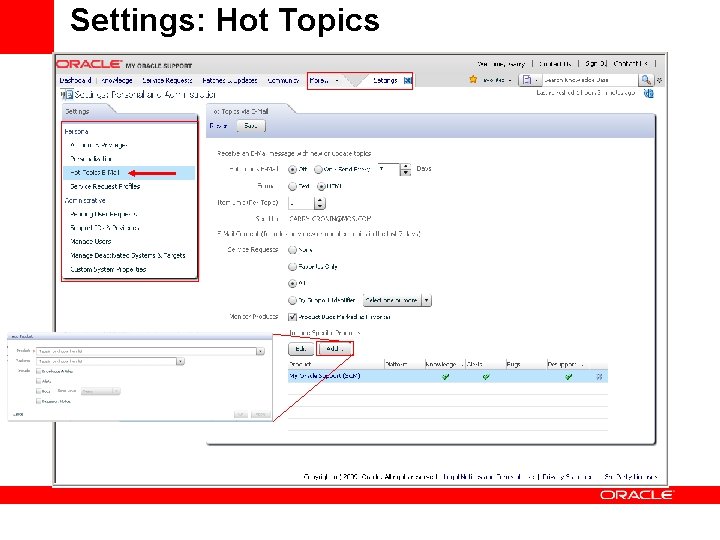Go to the Dashboard tab
720x540 pixels.
tap(75, 80)
